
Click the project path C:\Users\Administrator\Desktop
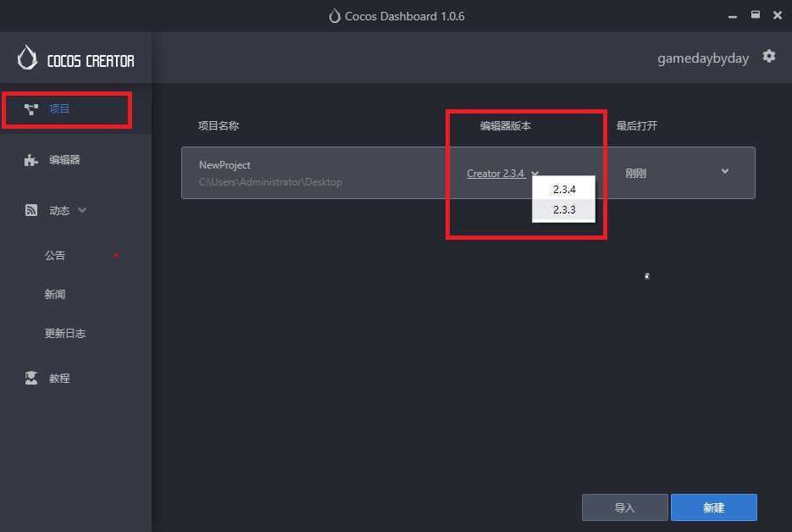click(x=270, y=182)
